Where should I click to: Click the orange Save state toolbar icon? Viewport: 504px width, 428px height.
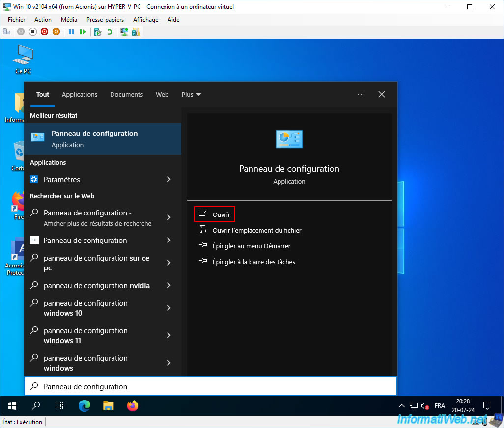56,32
